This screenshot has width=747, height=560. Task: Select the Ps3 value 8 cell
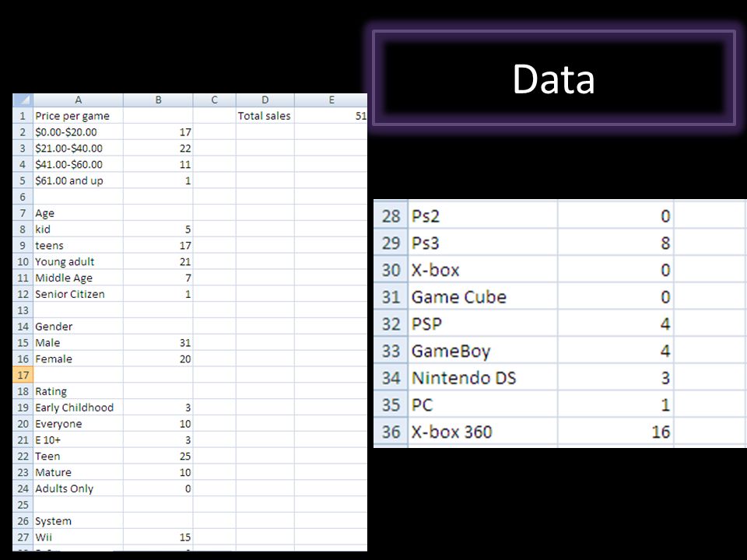point(615,243)
